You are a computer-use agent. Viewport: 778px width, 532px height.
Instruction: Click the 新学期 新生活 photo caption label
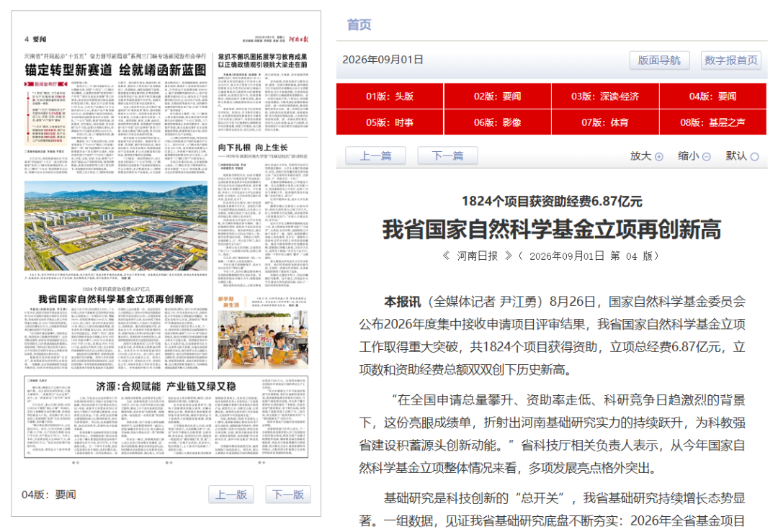[228, 302]
